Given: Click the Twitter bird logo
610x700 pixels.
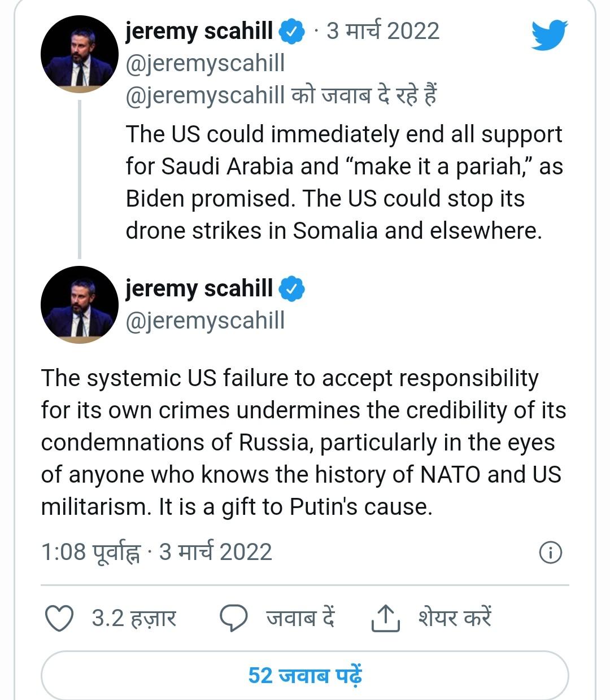Looking at the screenshot, I should pos(549,35).
